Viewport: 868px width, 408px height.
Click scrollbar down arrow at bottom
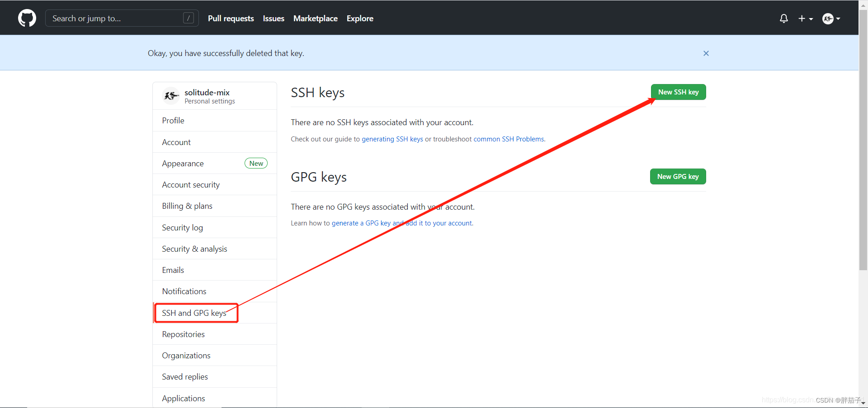[863, 403]
